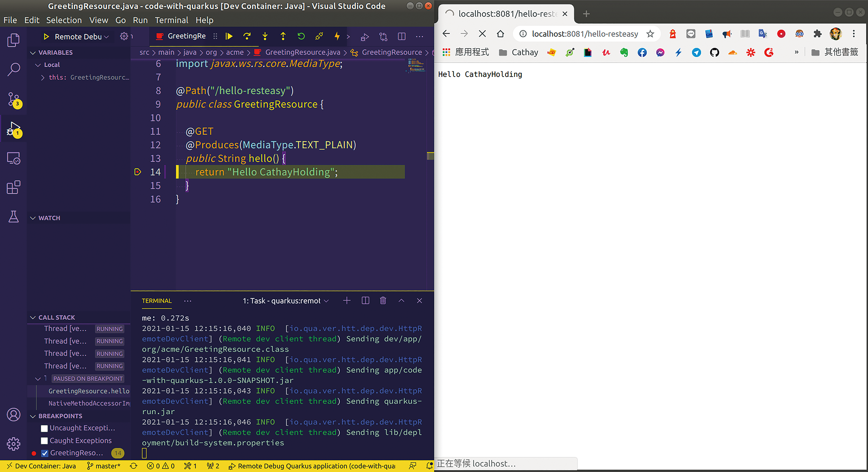868x472 pixels.
Task: Click the overview ruler marker at line 13
Action: [x=430, y=156]
